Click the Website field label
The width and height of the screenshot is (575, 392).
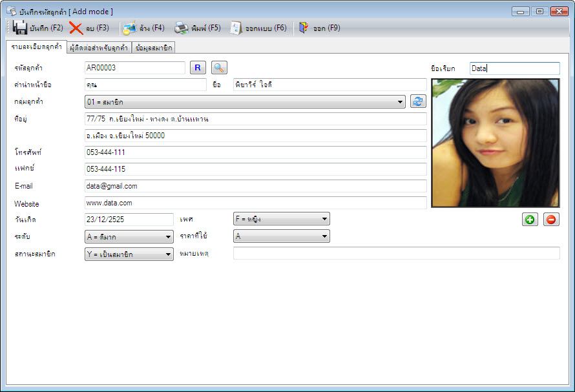tap(26, 204)
